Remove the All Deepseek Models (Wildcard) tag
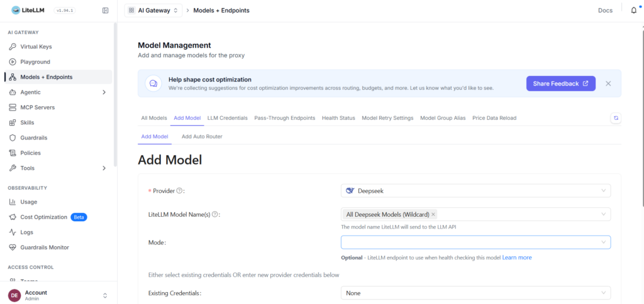 [x=433, y=214]
